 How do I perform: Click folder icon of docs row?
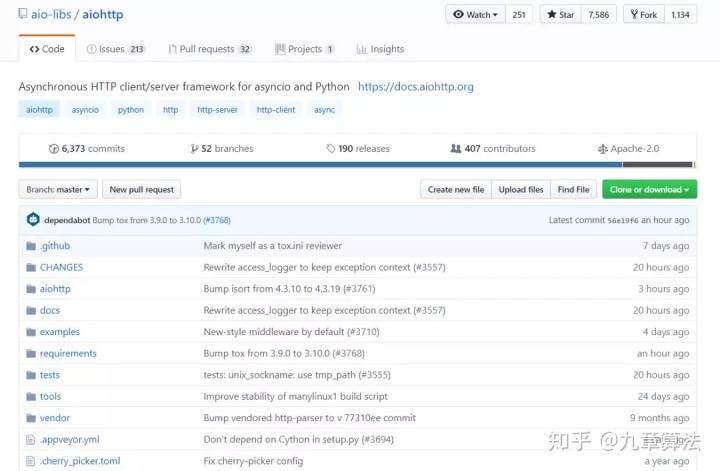[31, 311]
